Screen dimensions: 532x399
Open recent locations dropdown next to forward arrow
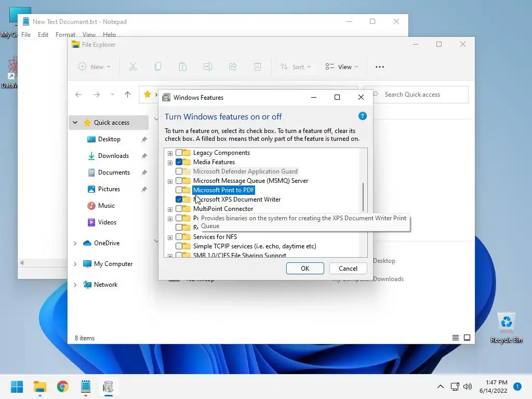112,95
